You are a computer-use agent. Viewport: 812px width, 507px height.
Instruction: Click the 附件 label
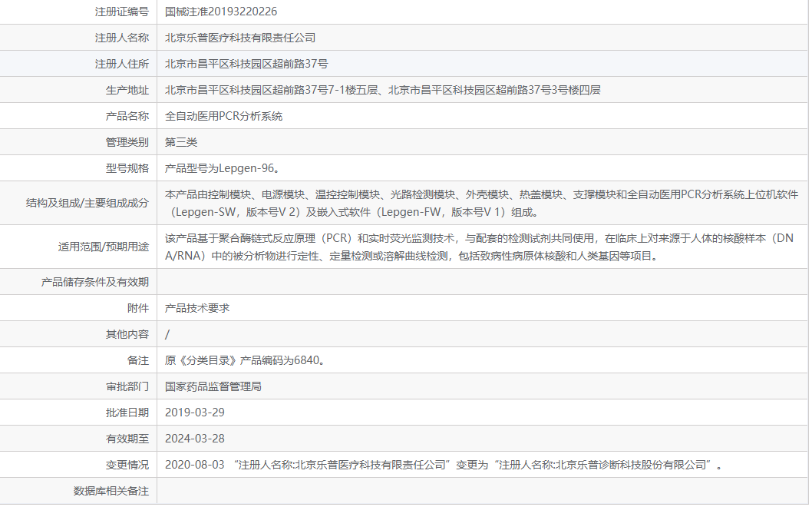[x=138, y=308]
